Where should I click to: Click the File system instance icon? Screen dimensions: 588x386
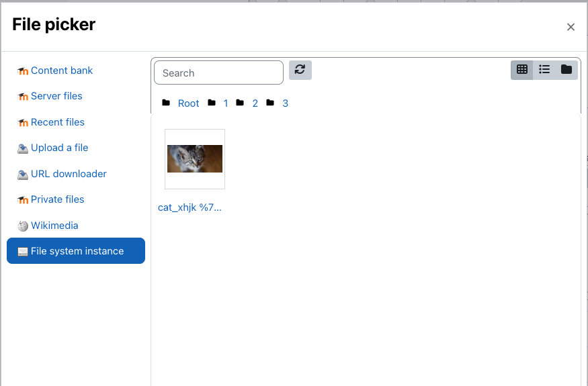click(23, 252)
